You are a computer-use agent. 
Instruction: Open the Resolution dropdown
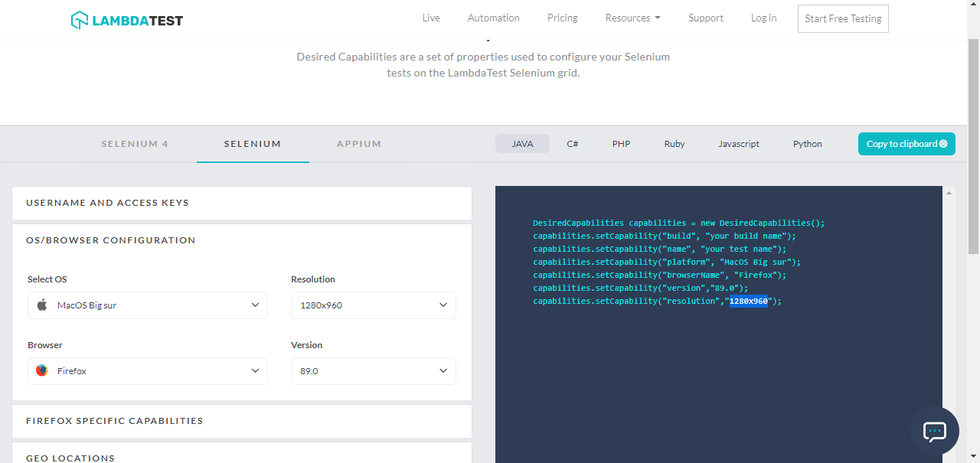point(373,305)
